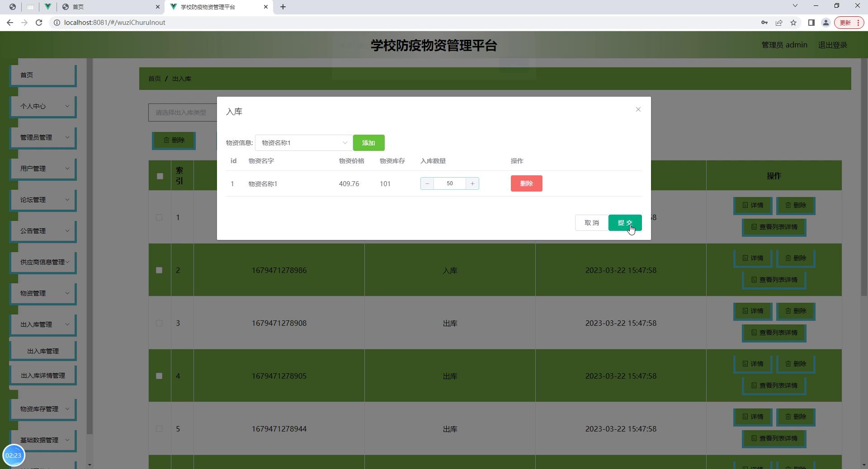
Task: Check the checkbox for row 3
Action: pyautogui.click(x=159, y=323)
